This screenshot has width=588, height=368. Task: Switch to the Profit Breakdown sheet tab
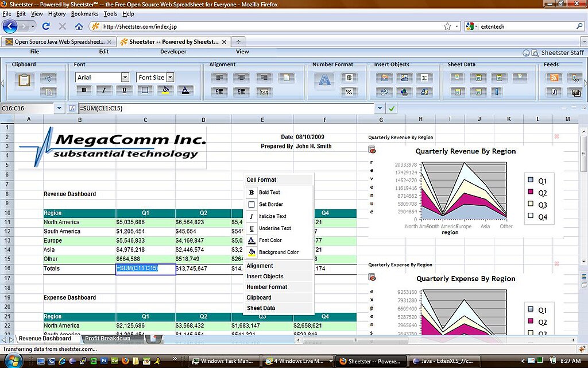107,339
